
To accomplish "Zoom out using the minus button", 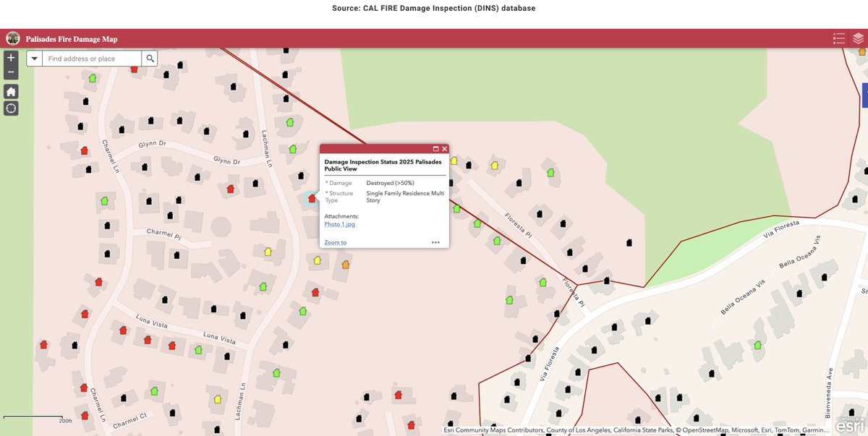I will [x=10, y=72].
